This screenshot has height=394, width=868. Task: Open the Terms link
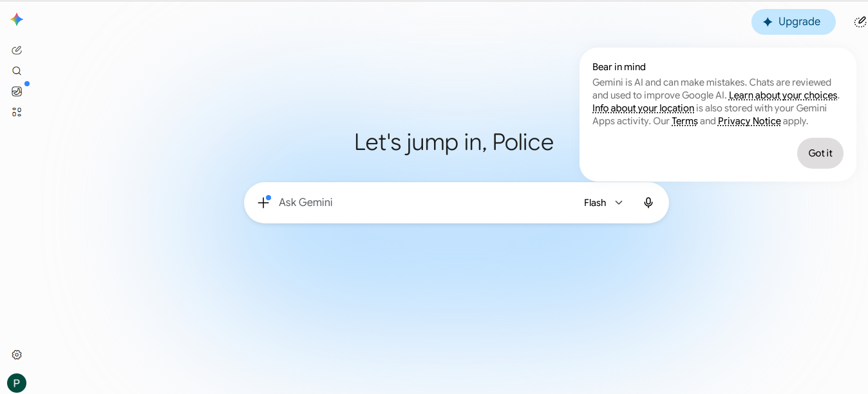click(x=684, y=121)
